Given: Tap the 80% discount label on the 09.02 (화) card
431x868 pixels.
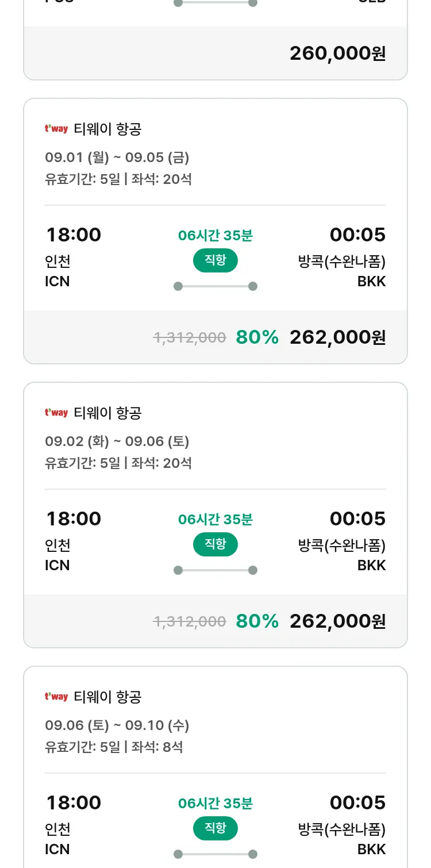Looking at the screenshot, I should (257, 621).
